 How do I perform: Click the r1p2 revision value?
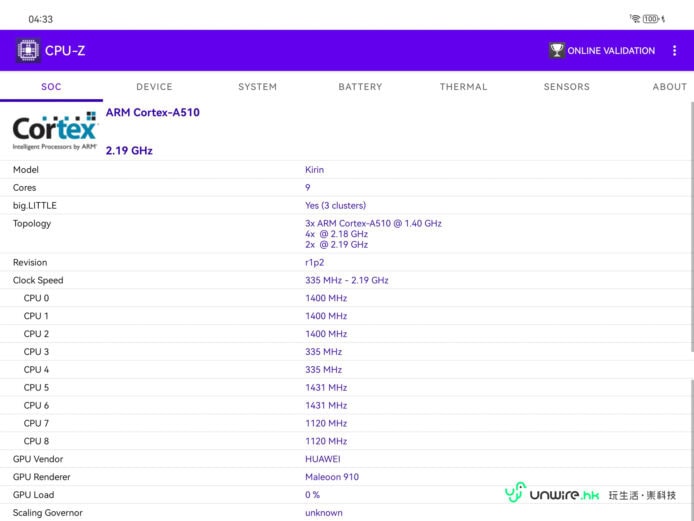coord(315,262)
